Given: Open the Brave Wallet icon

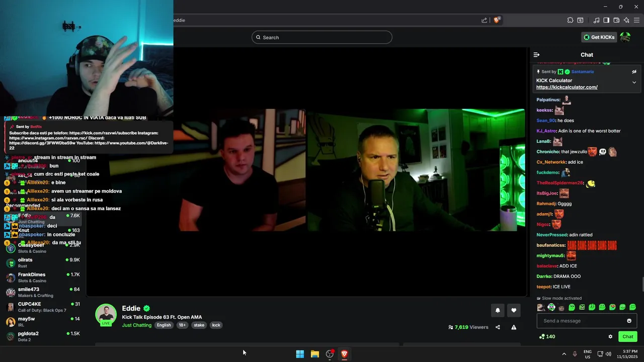Looking at the screenshot, I should 616,20.
